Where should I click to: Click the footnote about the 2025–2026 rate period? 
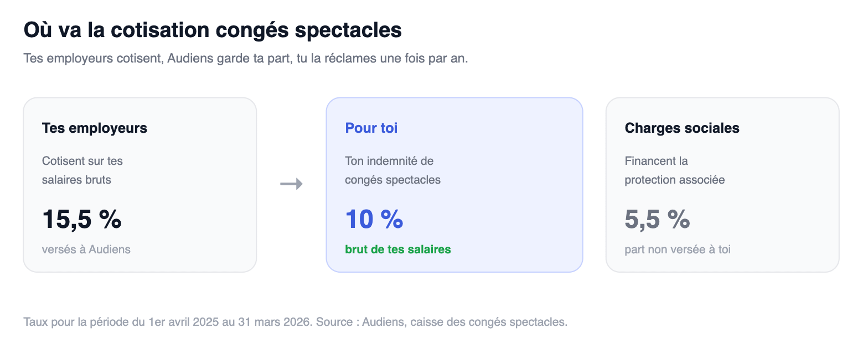(x=296, y=322)
